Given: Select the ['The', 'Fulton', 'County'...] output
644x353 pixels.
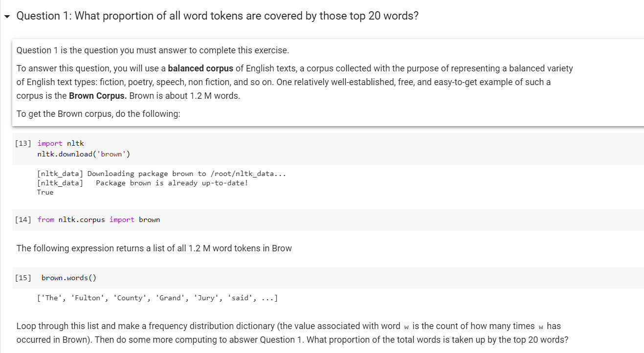Looking at the screenshot, I should point(156,297).
